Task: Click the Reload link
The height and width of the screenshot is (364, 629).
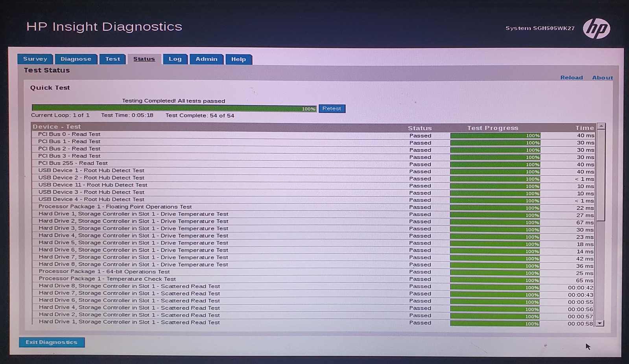Action: [x=572, y=77]
